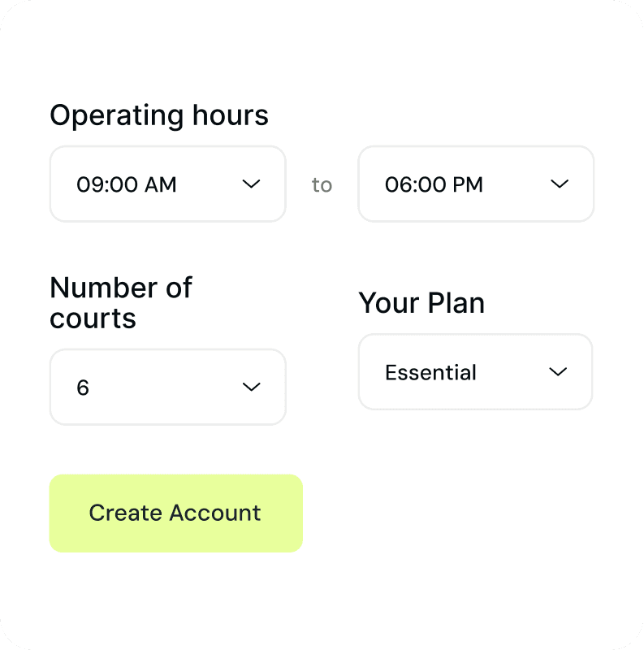Image resolution: width=644 pixels, height=650 pixels.
Task: Open the closing hours dropdown showing 06:00 PM
Action: click(x=476, y=184)
